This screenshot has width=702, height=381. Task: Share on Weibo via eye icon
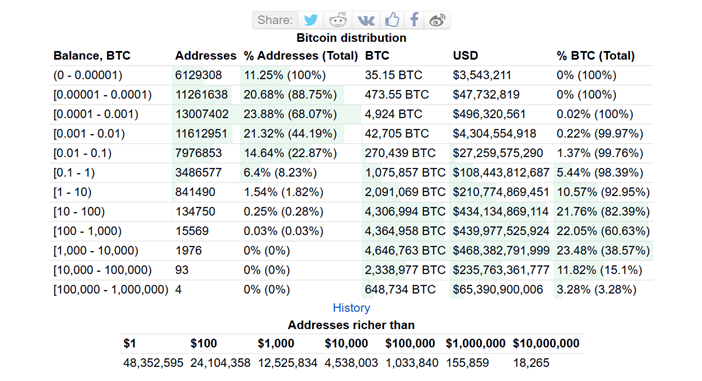pyautogui.click(x=437, y=20)
